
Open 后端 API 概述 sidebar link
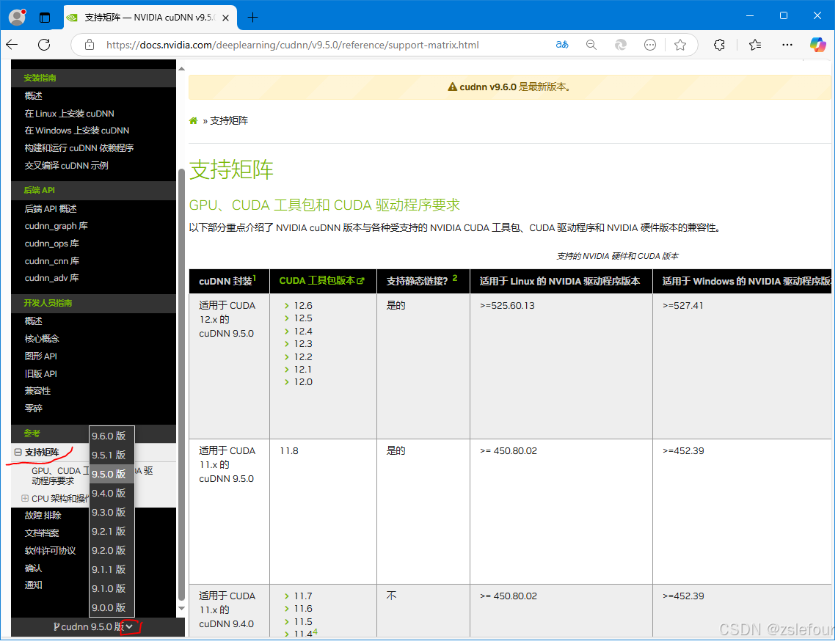coord(51,209)
